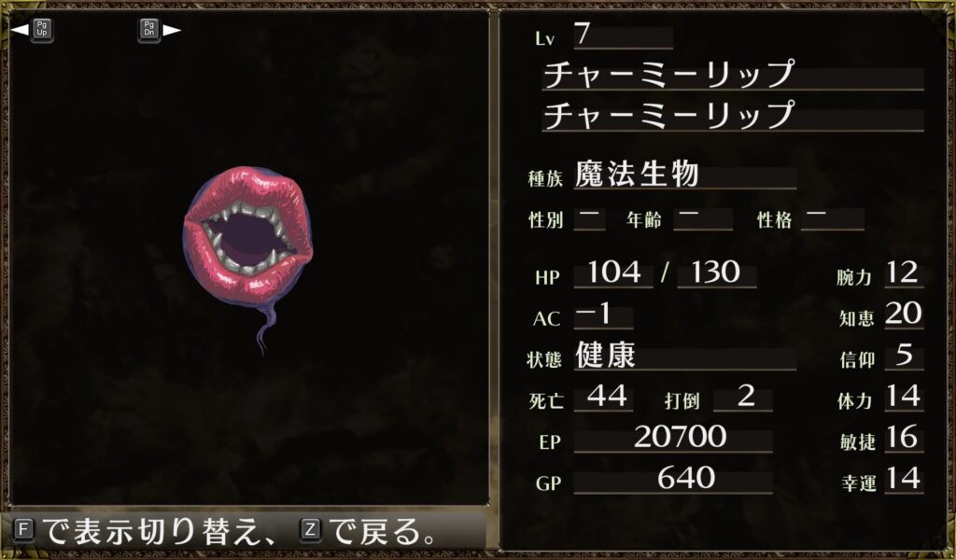Click the max HP value 130
This screenshot has width=956, height=560.
[x=716, y=273]
